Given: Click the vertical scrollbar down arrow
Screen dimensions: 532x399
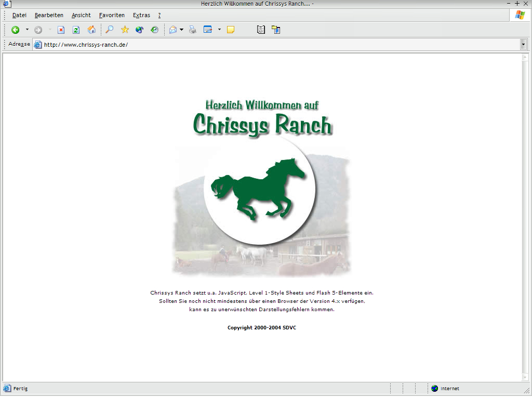Looking at the screenshot, I should (525, 377).
